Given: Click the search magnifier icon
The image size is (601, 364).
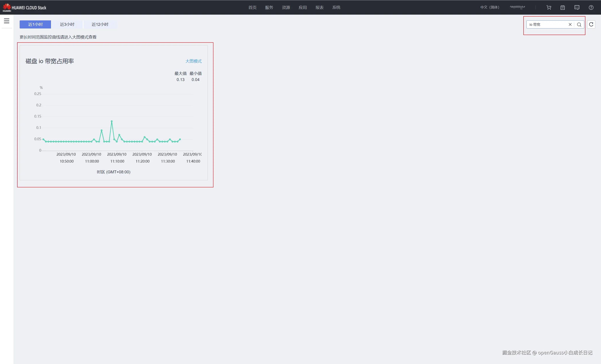Looking at the screenshot, I should 579,25.
